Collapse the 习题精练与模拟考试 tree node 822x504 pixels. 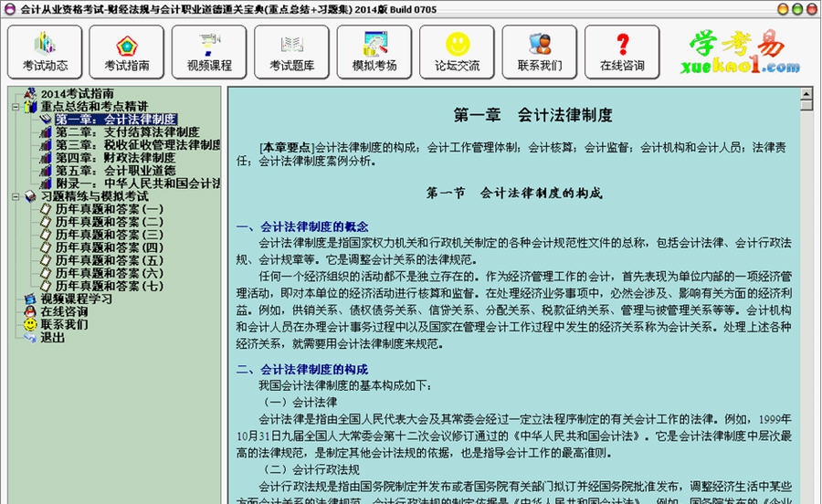point(16,196)
